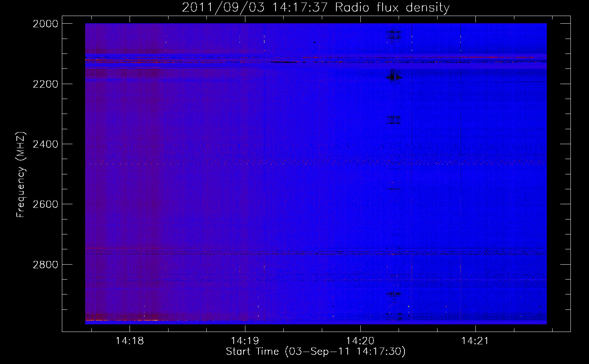Click the 14:18 time tick label
The width and height of the screenshot is (589, 364).
(130, 341)
